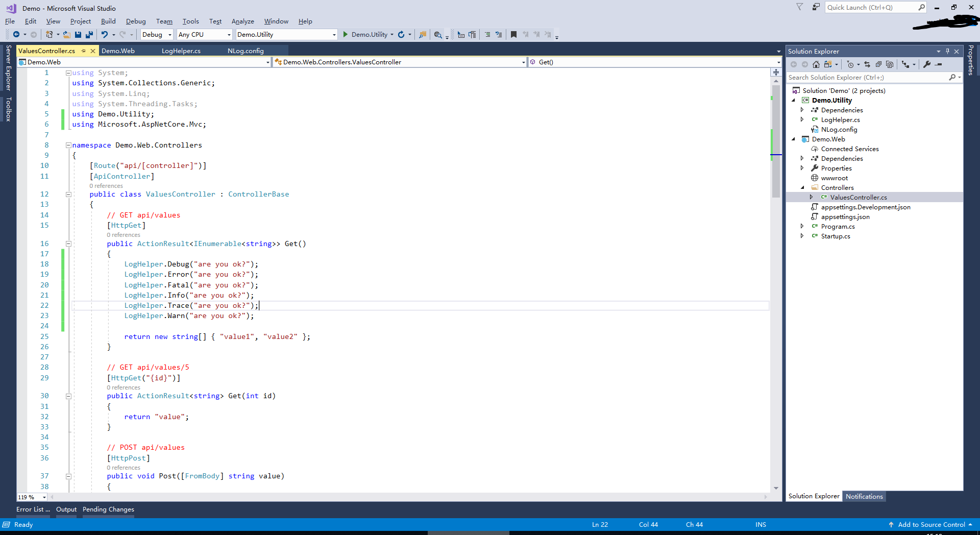Open Properties wrench icon in Solution Explorer
Screen dimensions: 980x535
point(927,64)
